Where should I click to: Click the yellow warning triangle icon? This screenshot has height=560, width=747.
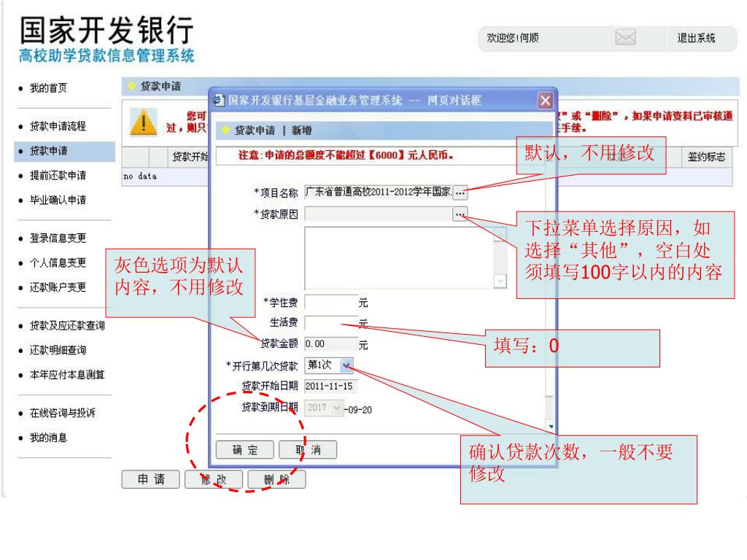coord(144,122)
